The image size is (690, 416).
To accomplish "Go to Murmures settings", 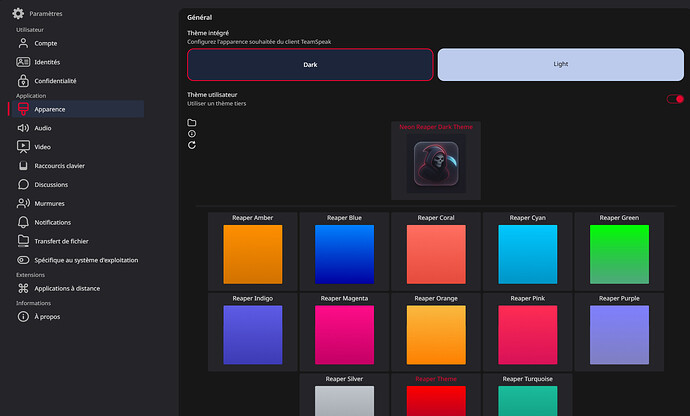I will (x=49, y=203).
